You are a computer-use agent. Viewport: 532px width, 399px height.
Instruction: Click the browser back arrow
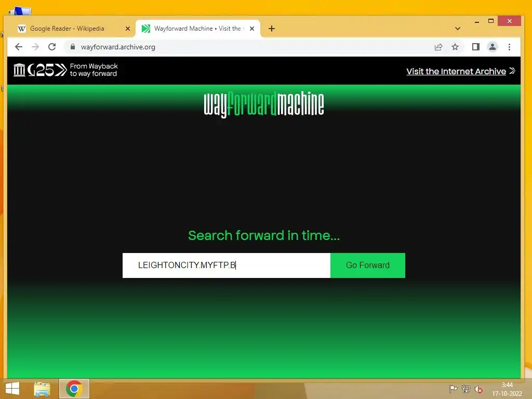point(19,47)
